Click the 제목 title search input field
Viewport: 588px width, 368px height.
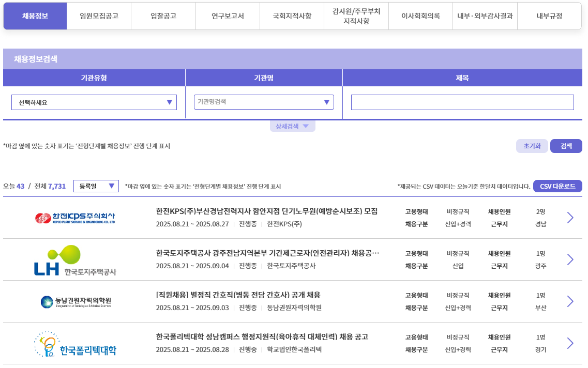(462, 102)
